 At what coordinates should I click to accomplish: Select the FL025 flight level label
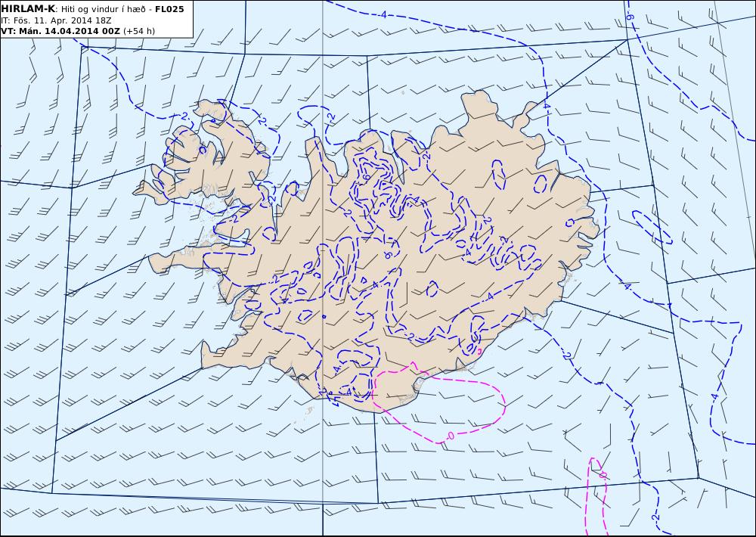click(x=169, y=9)
